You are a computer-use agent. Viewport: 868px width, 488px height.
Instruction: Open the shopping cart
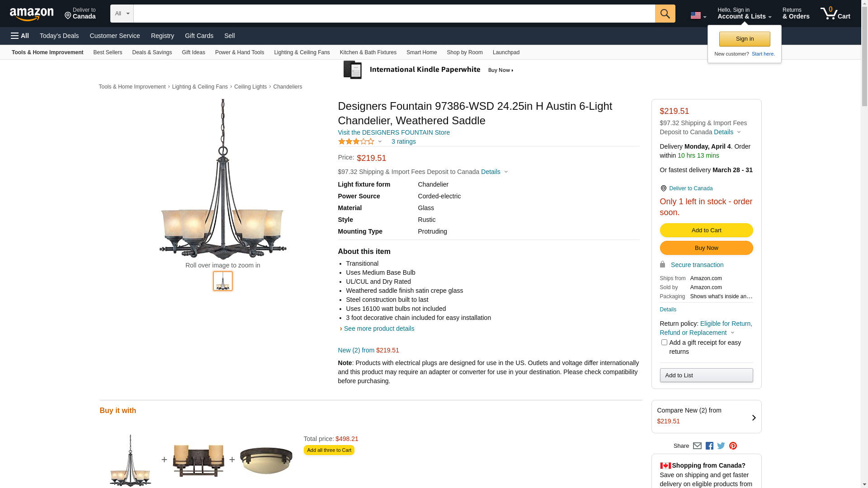click(x=835, y=14)
